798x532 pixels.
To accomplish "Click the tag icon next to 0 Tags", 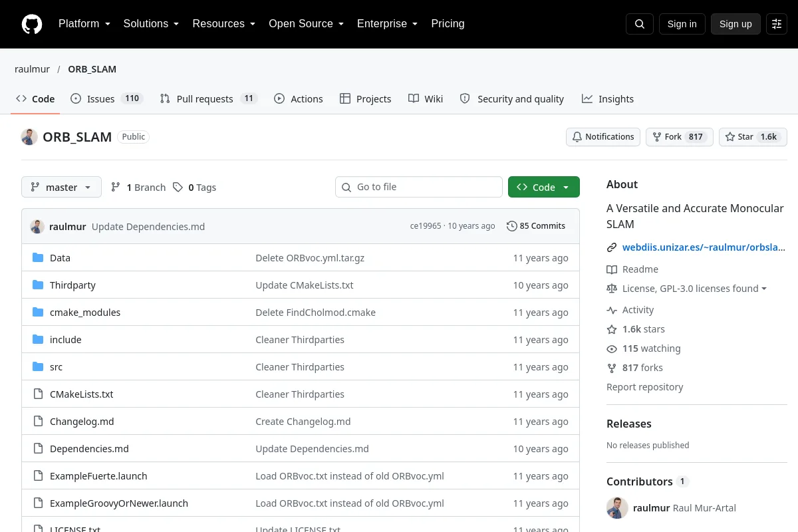I will (x=178, y=188).
